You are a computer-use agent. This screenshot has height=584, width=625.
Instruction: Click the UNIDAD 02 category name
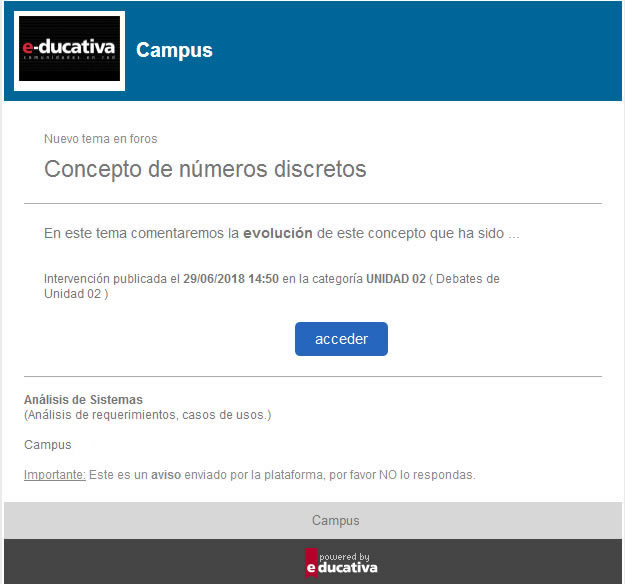(x=396, y=279)
